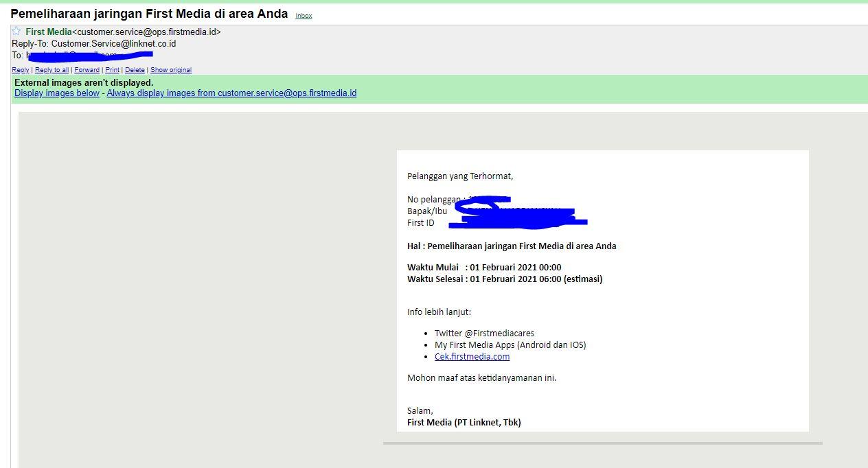Click 'External images aren't displayed' notice
868x468 pixels.
point(84,82)
